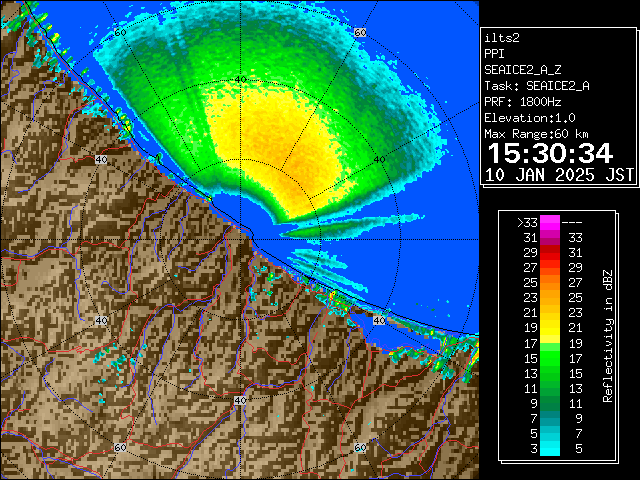The width and height of the screenshot is (640, 480).
Task: Click the dark red swatch in the reflectivity legend
Action: click(550, 249)
